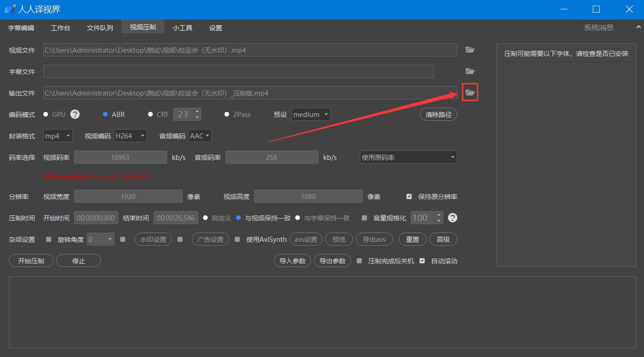Open help icon beside 音量规格化 value
This screenshot has height=357, width=644.
tap(452, 218)
